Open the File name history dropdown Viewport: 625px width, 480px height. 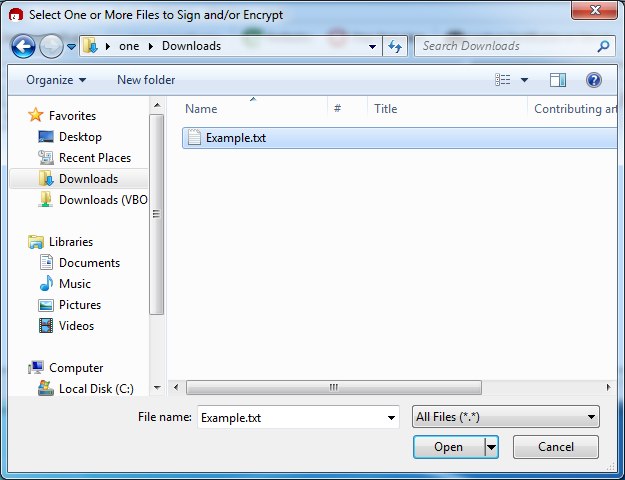[391, 417]
